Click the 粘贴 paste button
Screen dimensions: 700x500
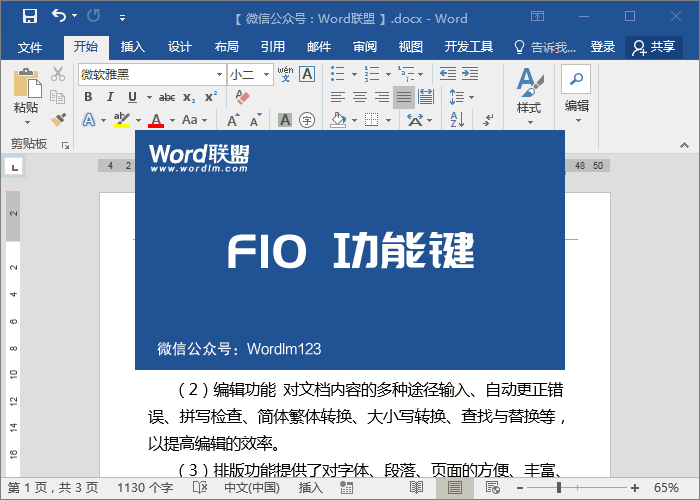[26, 96]
